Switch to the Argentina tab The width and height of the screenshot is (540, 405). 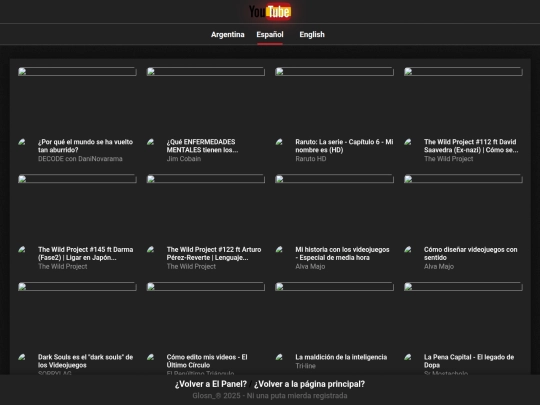(228, 34)
